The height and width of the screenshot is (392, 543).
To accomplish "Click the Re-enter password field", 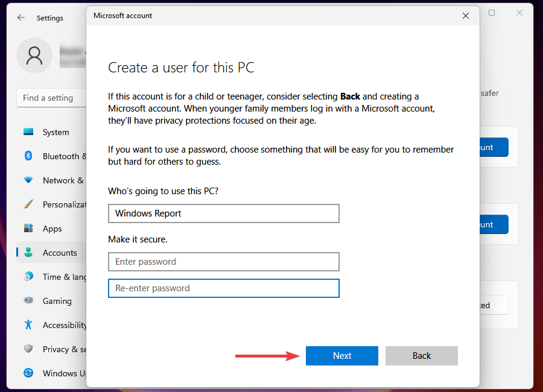I will click(223, 288).
